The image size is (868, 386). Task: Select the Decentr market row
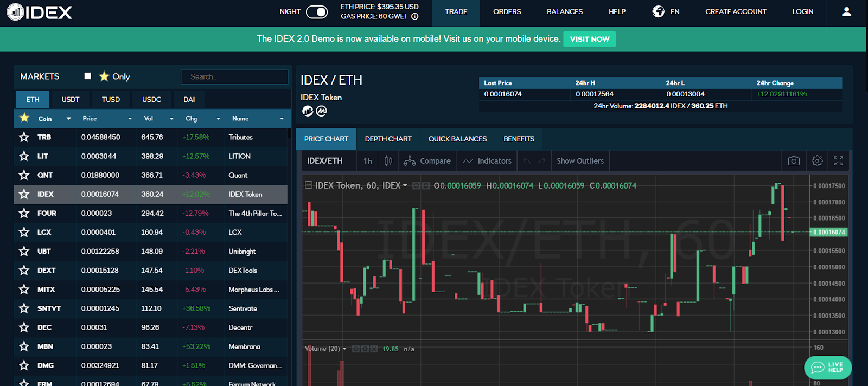point(151,327)
